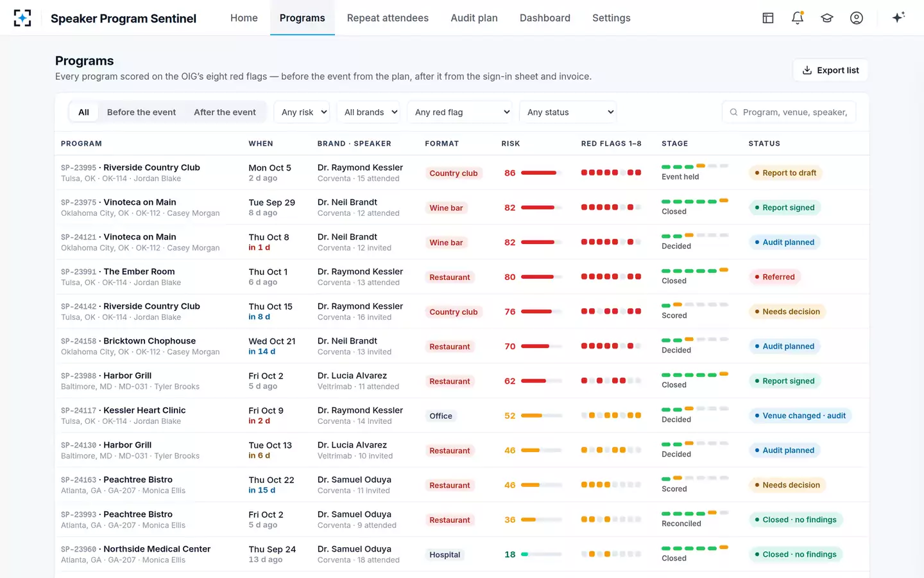
Task: Click the search magnifier icon
Action: pyautogui.click(x=733, y=112)
